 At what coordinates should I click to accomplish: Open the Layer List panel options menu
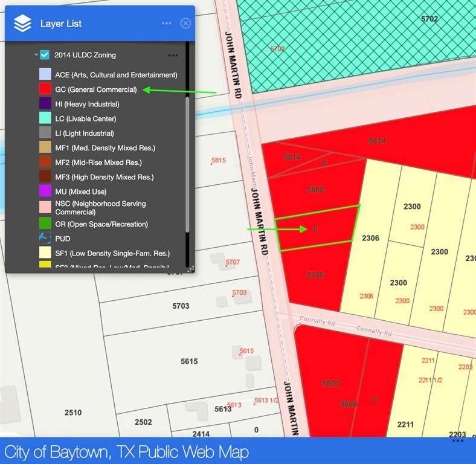coord(167,24)
